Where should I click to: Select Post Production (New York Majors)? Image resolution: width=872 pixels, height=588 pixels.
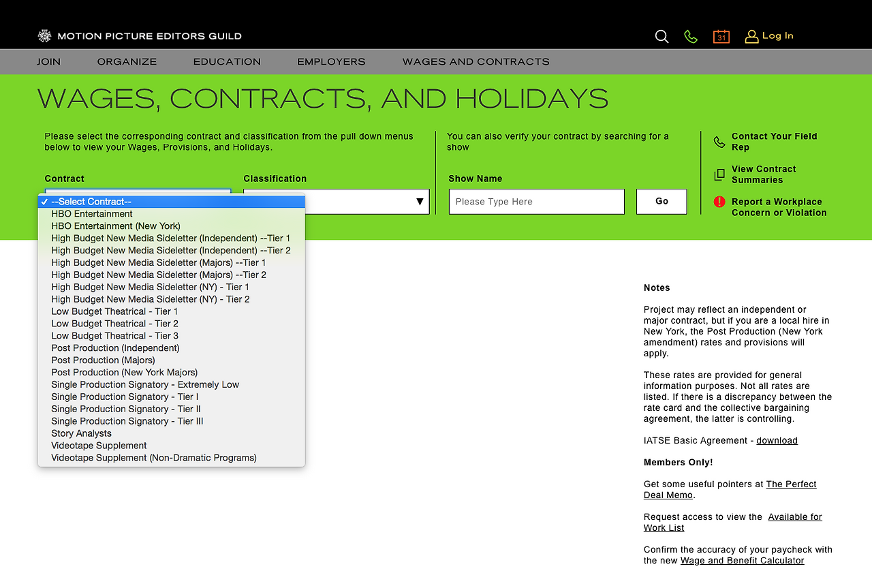pyautogui.click(x=172, y=373)
